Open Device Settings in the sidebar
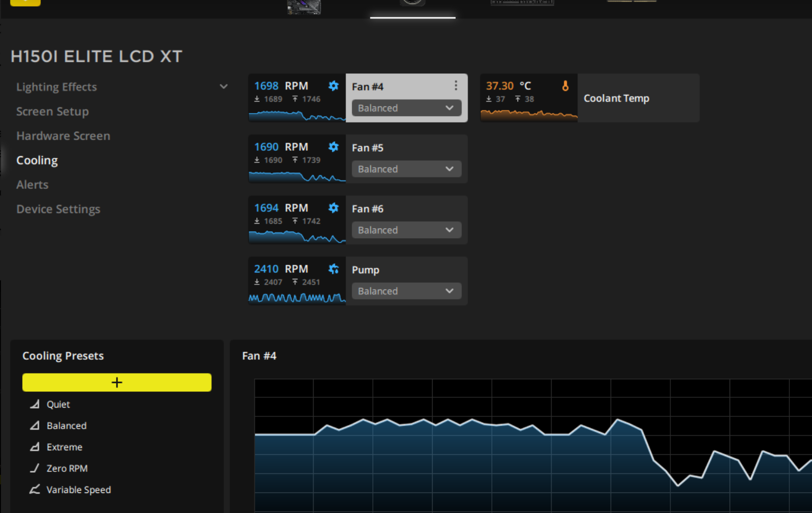812x513 pixels. click(x=58, y=209)
